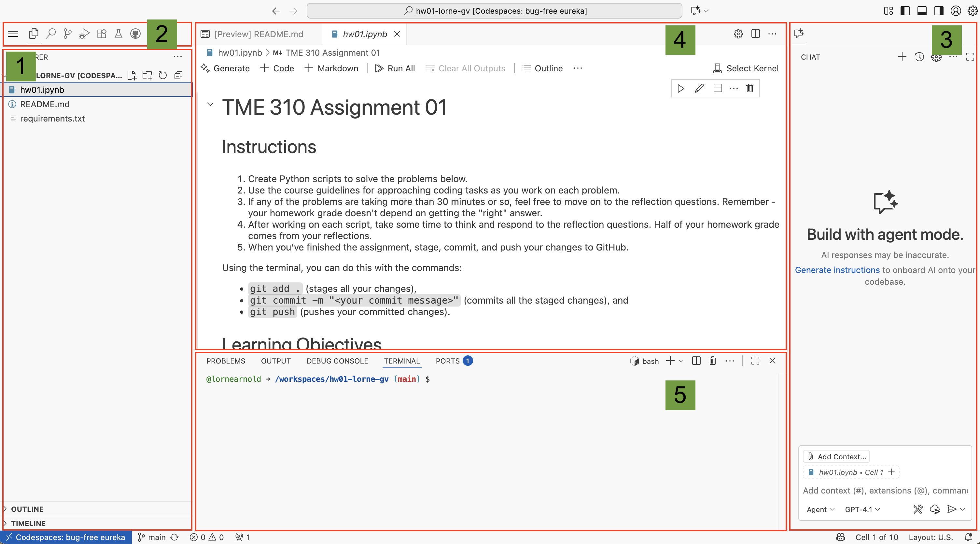Screen dimensions: 980x544
Task: Switch to the [Preview] README.md tab
Action: pyautogui.click(x=258, y=34)
